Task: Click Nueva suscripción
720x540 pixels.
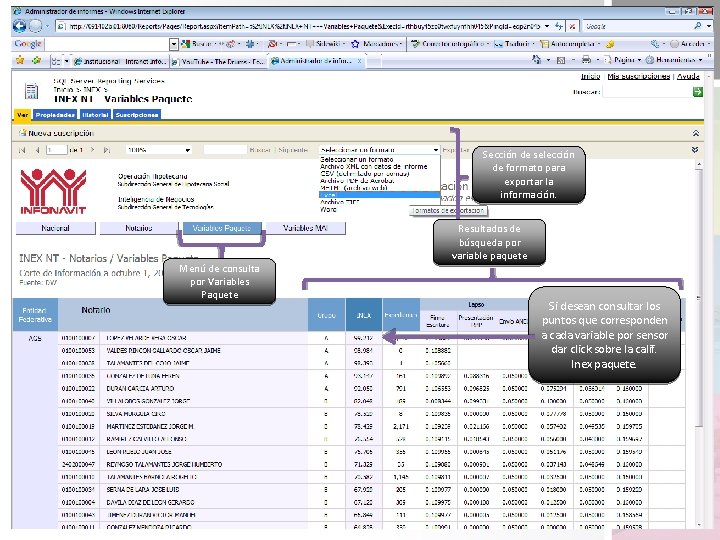Action: tap(56, 133)
